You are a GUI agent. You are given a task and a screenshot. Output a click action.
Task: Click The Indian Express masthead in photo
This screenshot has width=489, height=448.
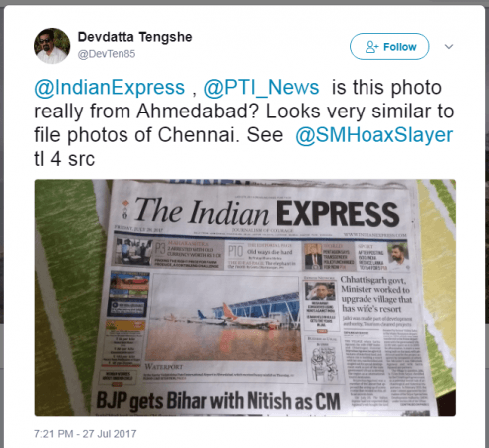coord(267,212)
